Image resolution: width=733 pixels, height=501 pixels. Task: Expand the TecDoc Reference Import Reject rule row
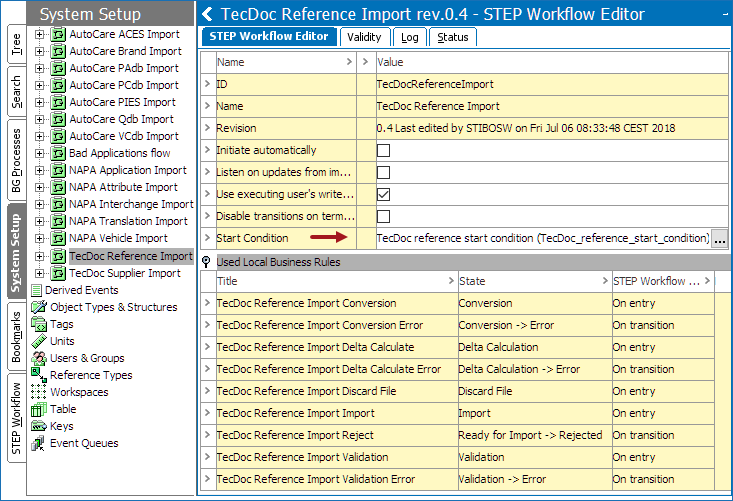[x=208, y=435]
